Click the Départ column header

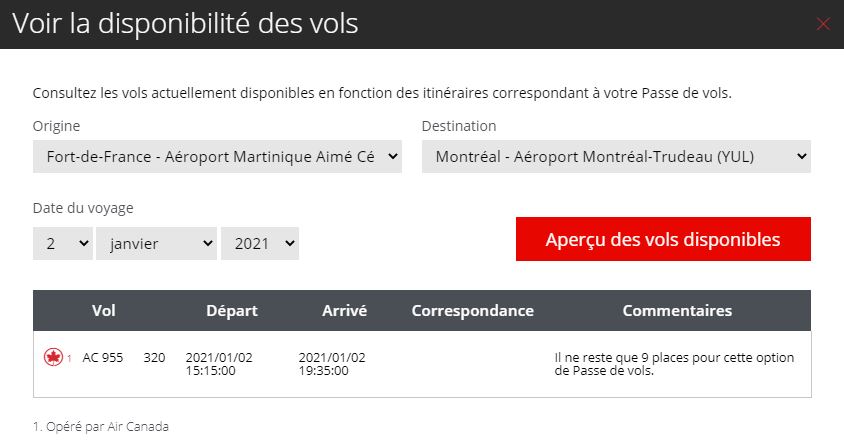pyautogui.click(x=232, y=311)
